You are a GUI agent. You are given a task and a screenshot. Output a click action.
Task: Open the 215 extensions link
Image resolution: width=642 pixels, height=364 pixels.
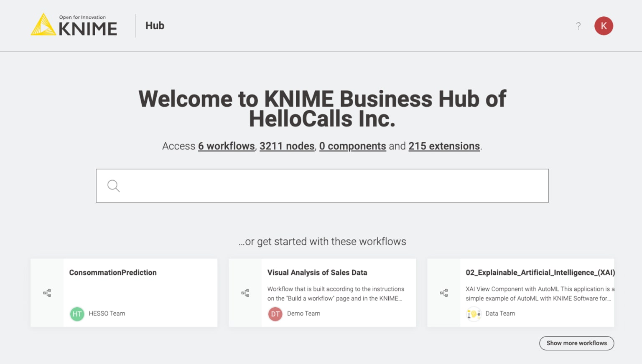pos(444,146)
